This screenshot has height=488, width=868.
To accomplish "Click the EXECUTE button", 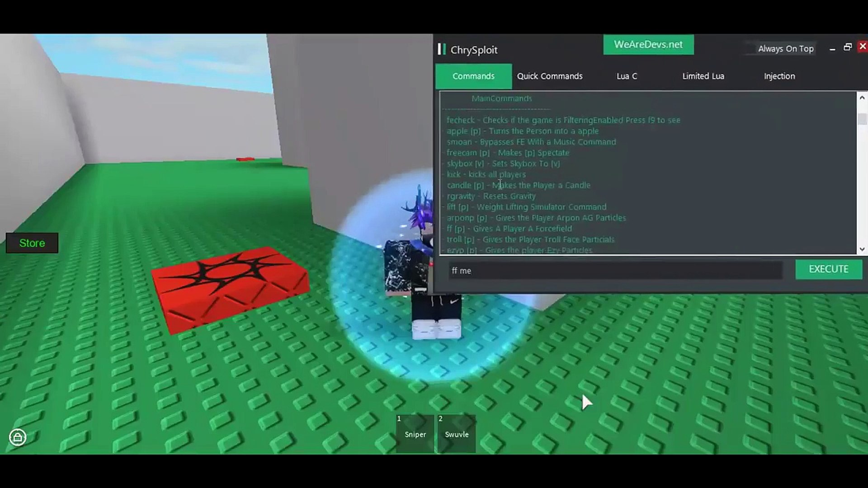I will click(828, 269).
